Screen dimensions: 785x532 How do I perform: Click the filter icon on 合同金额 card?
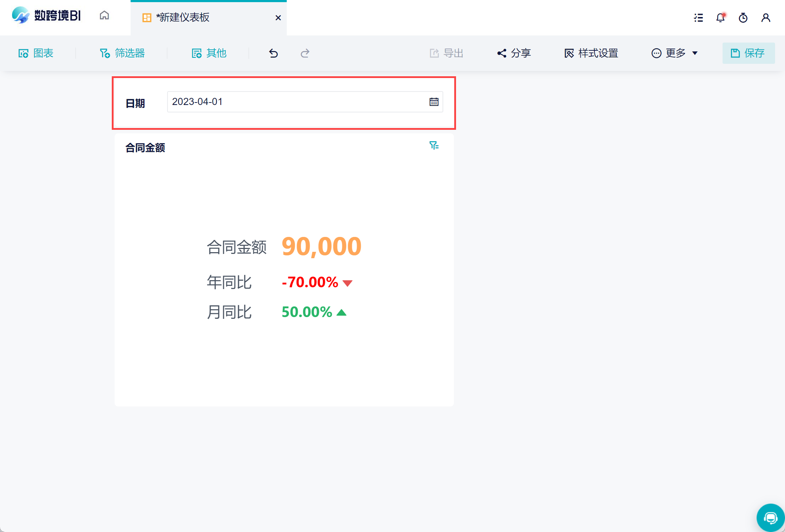[x=434, y=145]
